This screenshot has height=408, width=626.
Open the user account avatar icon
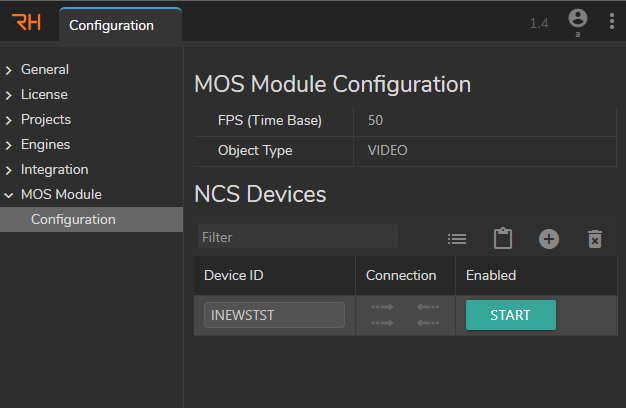[577, 19]
